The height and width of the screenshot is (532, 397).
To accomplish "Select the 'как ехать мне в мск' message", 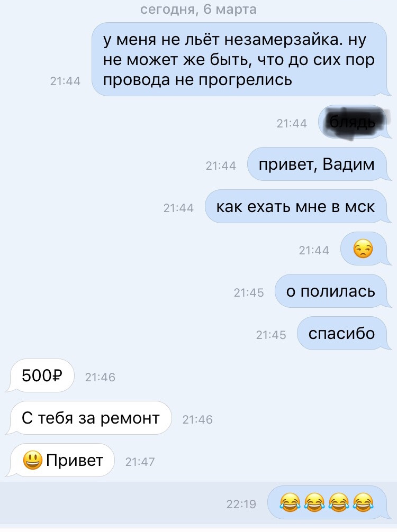I will (x=296, y=207).
